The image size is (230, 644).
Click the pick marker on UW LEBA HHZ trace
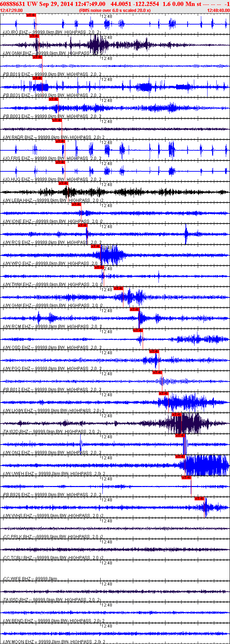pos(63,183)
